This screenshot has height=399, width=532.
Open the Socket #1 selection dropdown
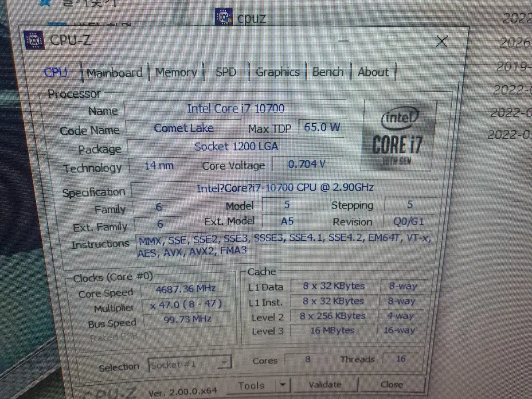tap(189, 365)
